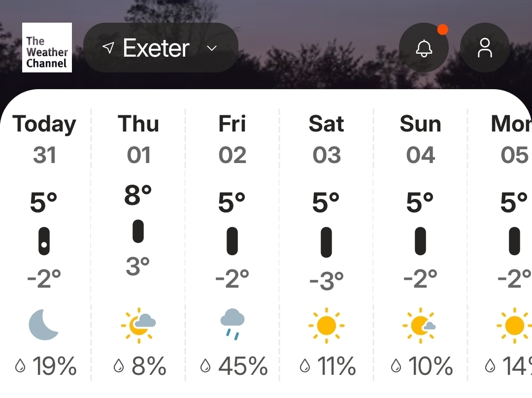The width and height of the screenshot is (532, 398).
Task: Select the Fri 02 forecast day
Action: (232, 139)
